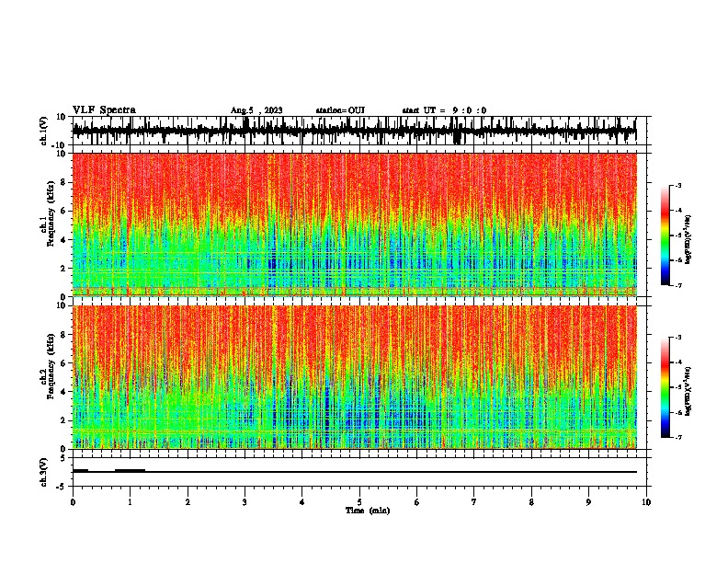Click tick label 6 on the Time axis
728x563 pixels.
(417, 502)
